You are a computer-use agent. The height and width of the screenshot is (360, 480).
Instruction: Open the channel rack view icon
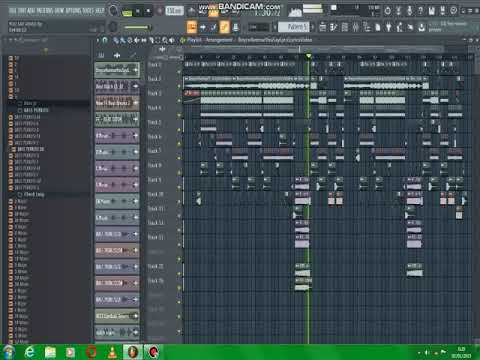click(345, 27)
